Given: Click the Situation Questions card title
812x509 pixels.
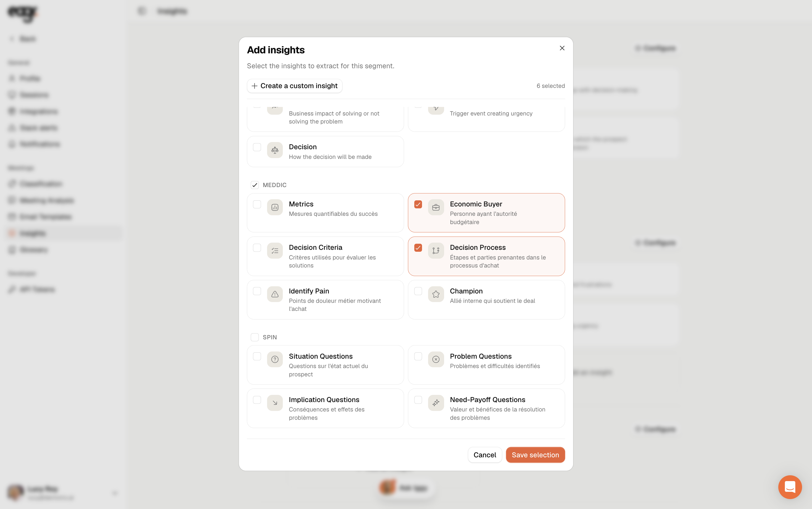Looking at the screenshot, I should click(x=321, y=356).
